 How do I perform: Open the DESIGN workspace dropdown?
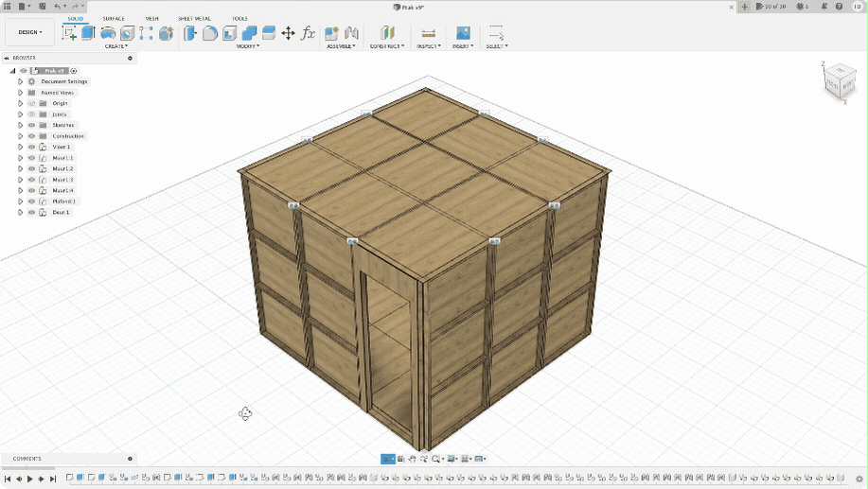coord(29,31)
